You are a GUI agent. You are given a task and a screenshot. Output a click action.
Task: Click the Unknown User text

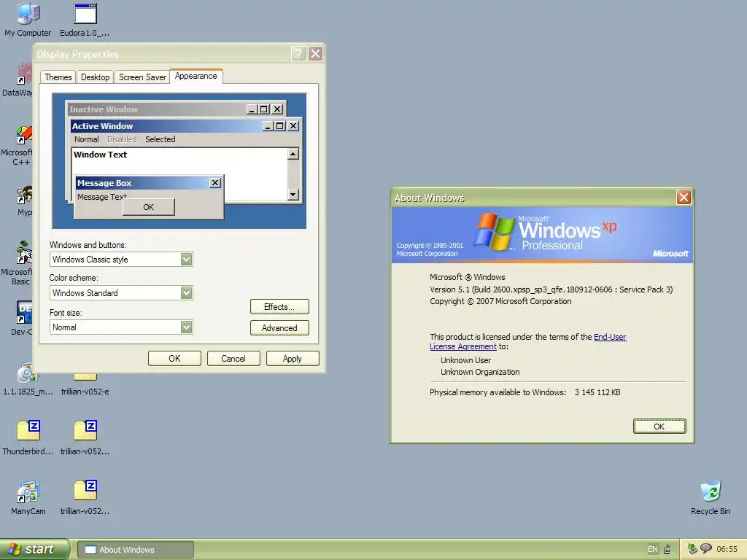465,360
